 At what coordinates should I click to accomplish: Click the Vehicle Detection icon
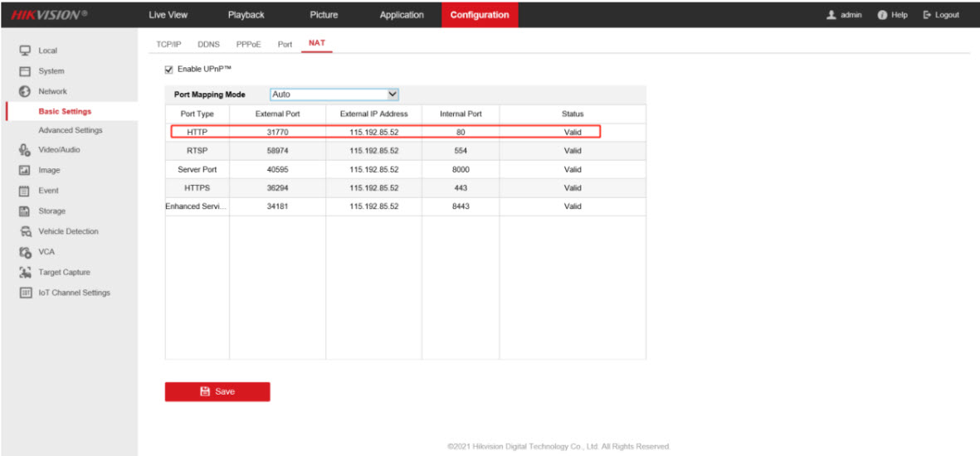pos(25,231)
